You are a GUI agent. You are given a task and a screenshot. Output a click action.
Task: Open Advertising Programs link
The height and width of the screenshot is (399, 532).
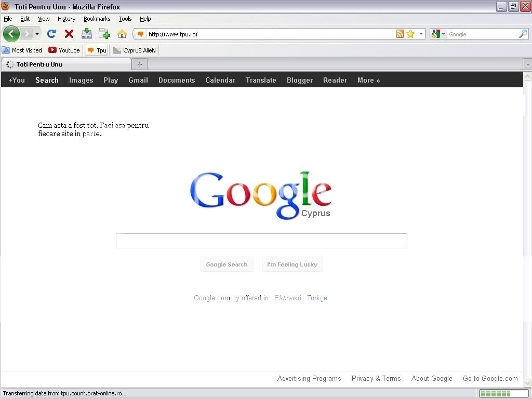[309, 378]
